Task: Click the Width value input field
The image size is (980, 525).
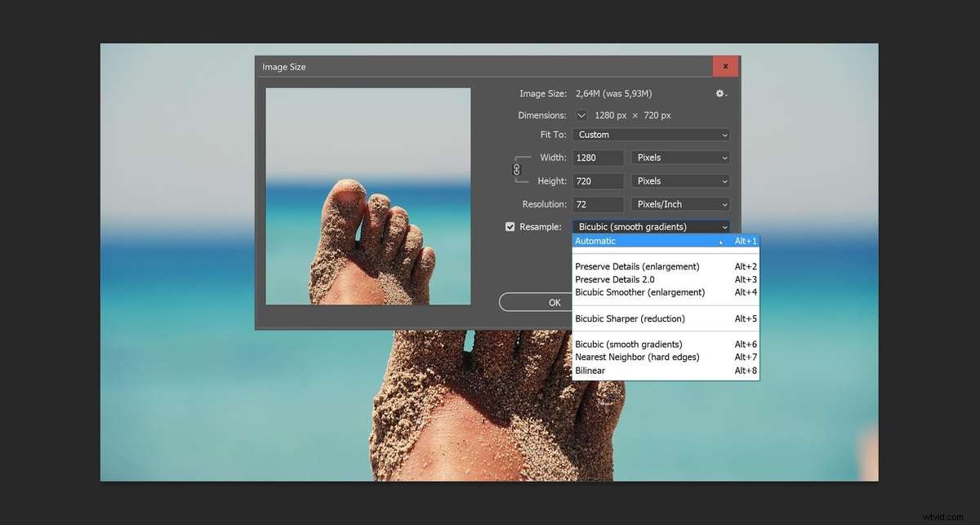Action: [598, 157]
